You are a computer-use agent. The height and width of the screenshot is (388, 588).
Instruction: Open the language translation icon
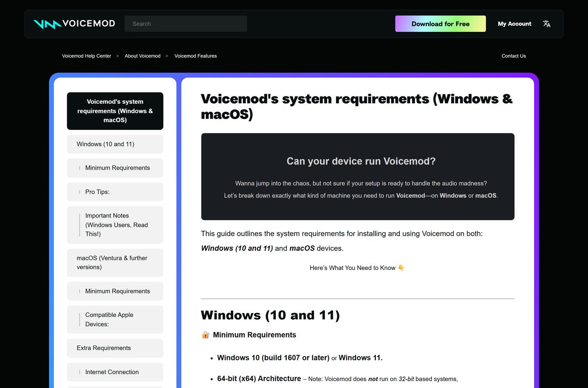click(546, 24)
